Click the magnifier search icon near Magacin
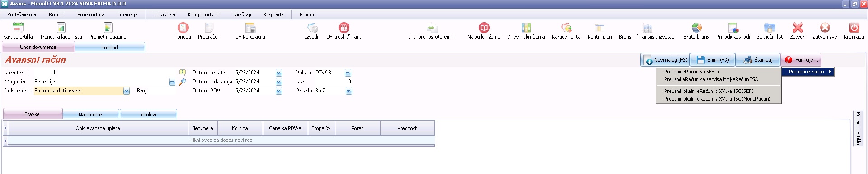The height and width of the screenshot is (174, 868). (x=183, y=82)
